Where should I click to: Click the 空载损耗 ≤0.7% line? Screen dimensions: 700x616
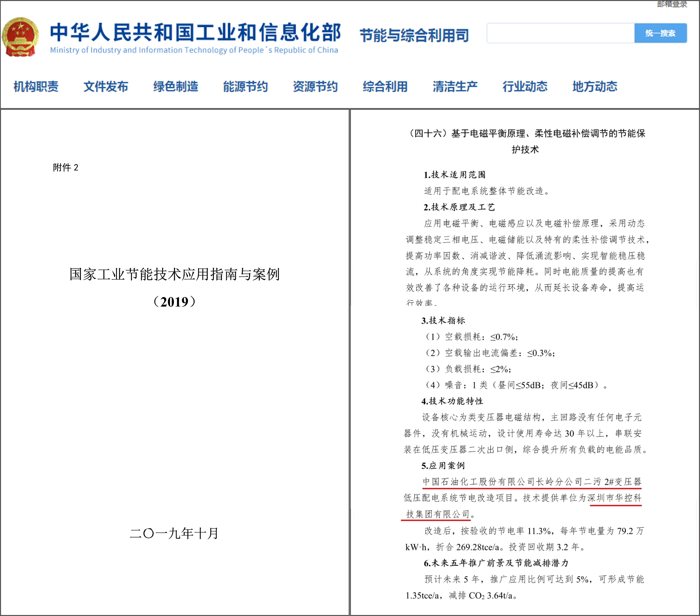tap(471, 337)
